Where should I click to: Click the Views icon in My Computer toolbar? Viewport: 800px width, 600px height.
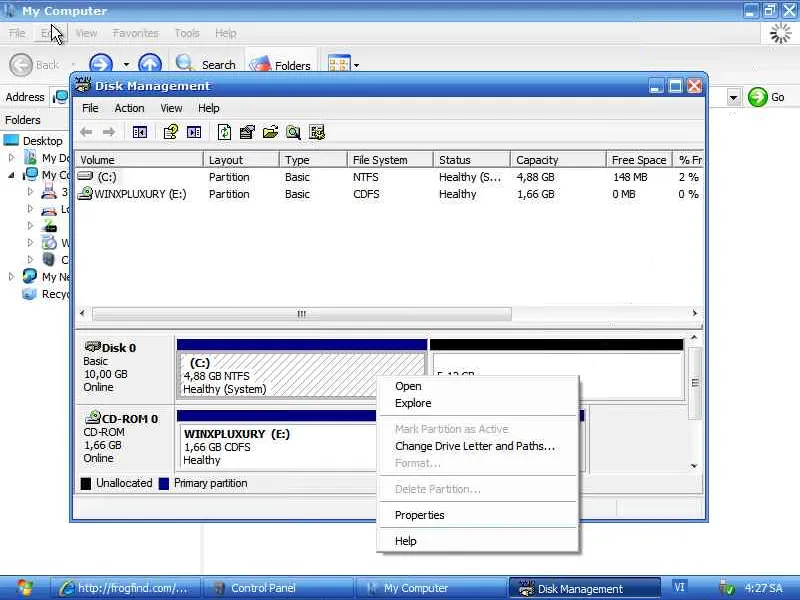pos(339,64)
